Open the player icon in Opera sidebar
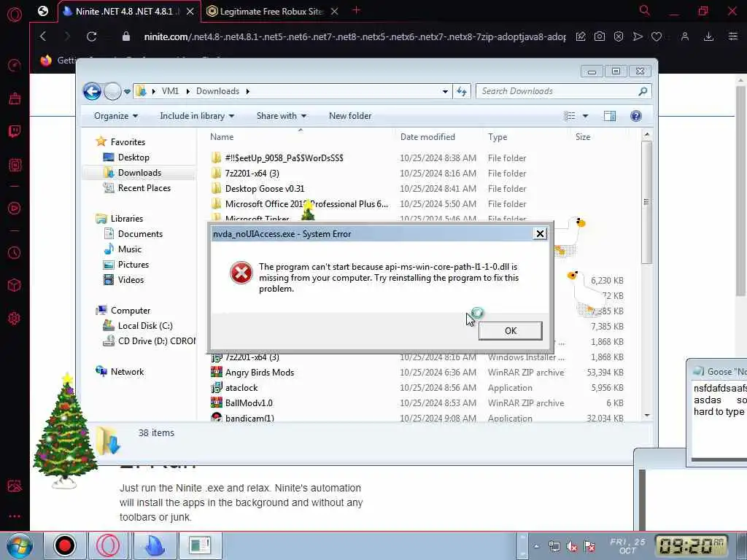 pos(15,208)
